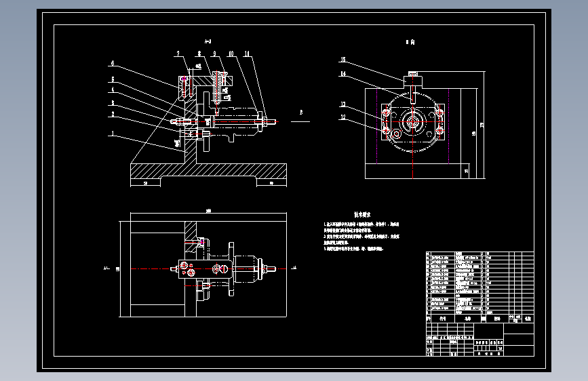Select part callout number 8 above the section view
The height and width of the screenshot is (381, 588).
(199, 54)
